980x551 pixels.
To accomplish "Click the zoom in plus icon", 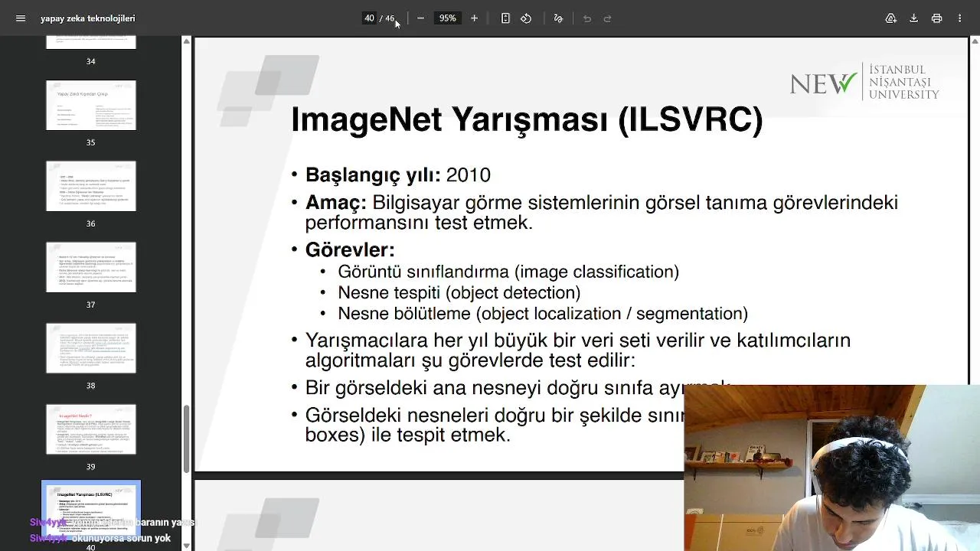I will 474,18.
